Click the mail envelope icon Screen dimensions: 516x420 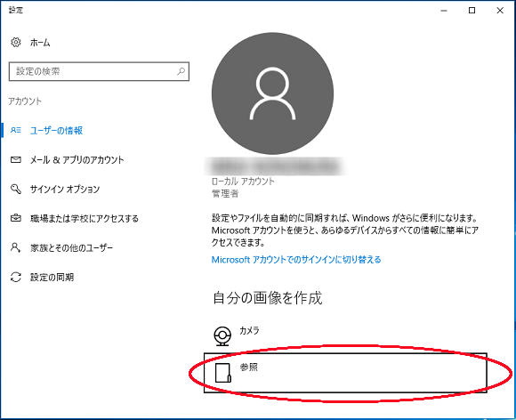(x=15, y=160)
